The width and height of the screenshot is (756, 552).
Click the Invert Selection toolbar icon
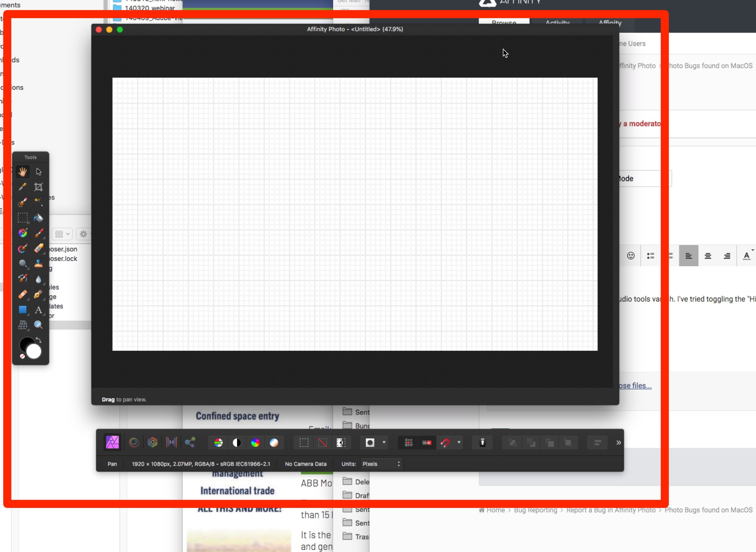pos(341,443)
